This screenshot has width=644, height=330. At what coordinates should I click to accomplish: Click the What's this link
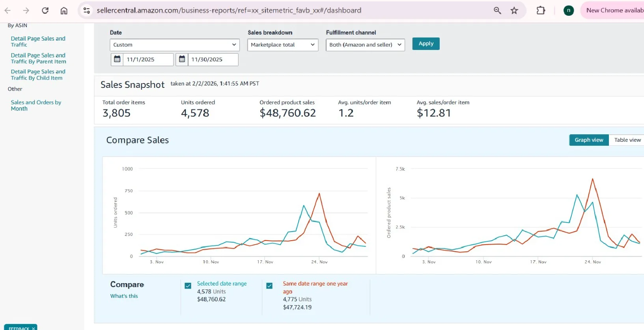click(x=124, y=296)
